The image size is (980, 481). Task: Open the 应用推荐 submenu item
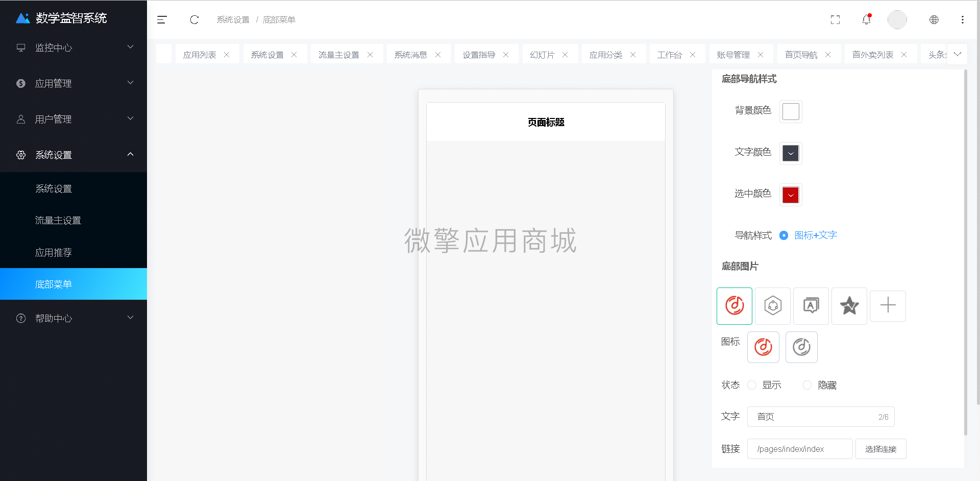tap(73, 252)
